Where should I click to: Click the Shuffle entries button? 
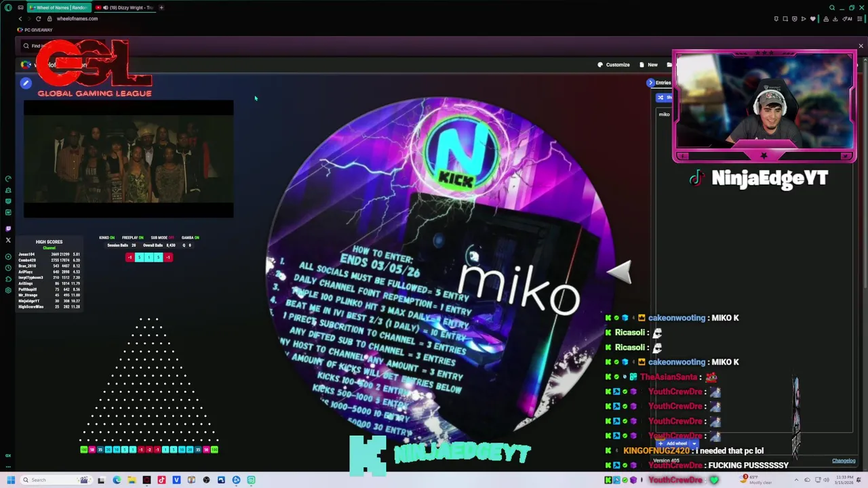[663, 98]
